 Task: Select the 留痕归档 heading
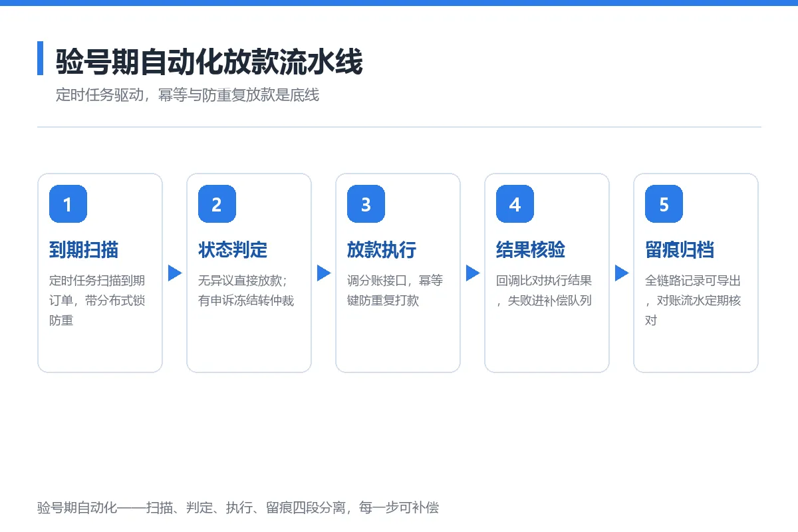click(x=680, y=250)
